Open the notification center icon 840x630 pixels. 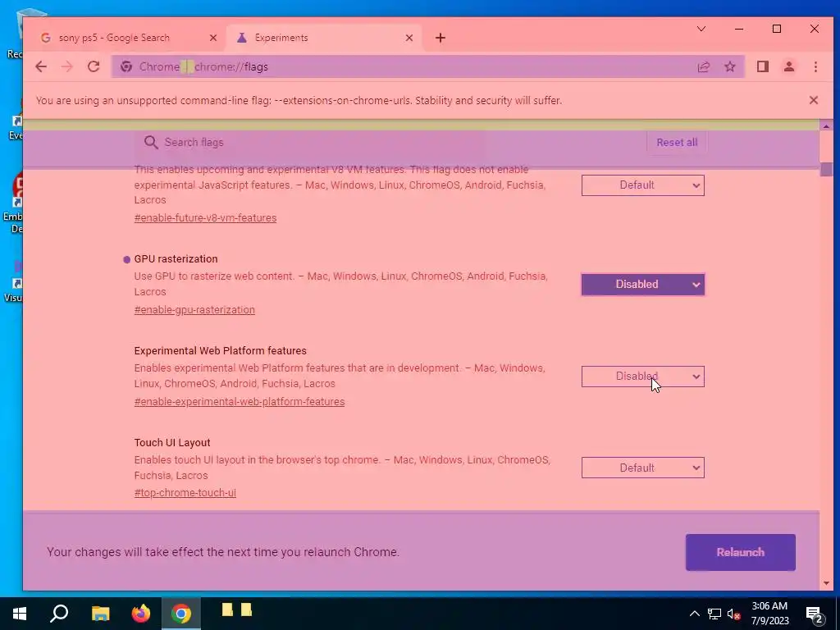coord(815,614)
